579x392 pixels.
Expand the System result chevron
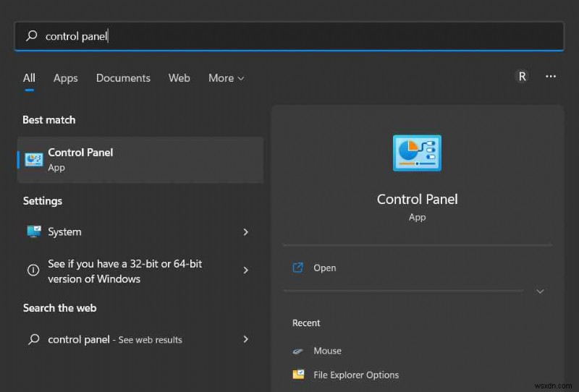(245, 232)
